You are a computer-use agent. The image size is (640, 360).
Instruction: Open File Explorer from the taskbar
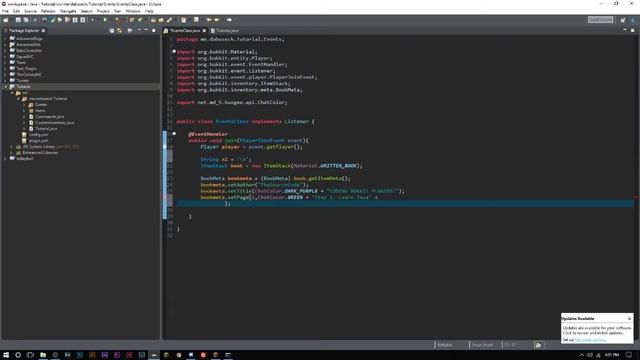tap(43, 355)
